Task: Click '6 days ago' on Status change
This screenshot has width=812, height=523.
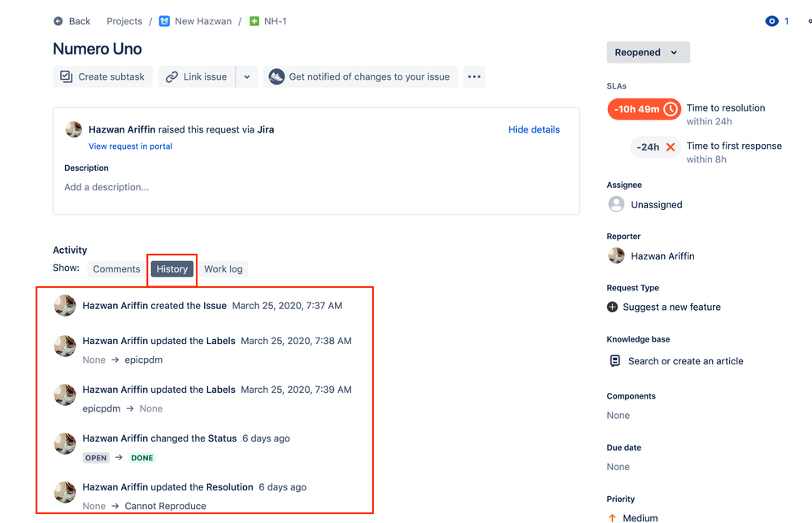Action: [266, 438]
